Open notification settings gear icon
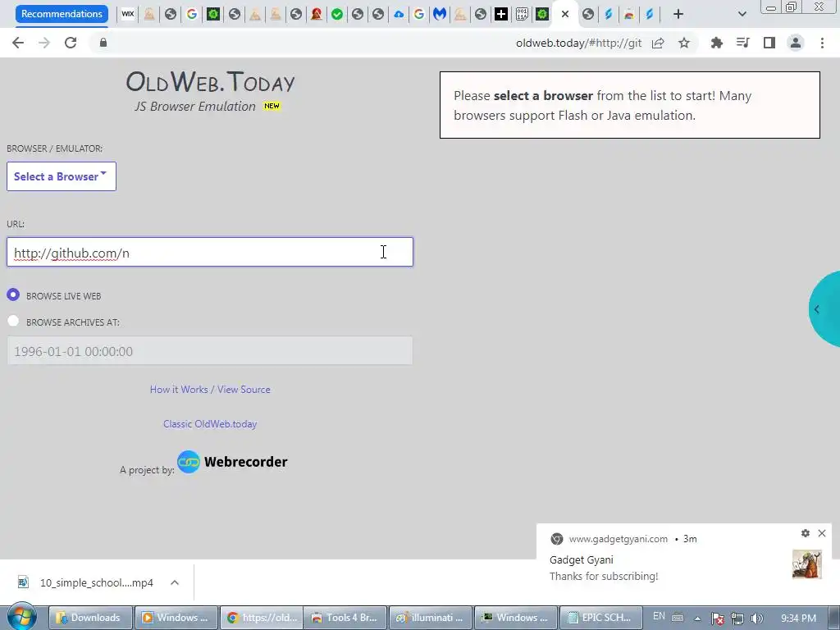This screenshot has width=840, height=630. click(x=806, y=533)
